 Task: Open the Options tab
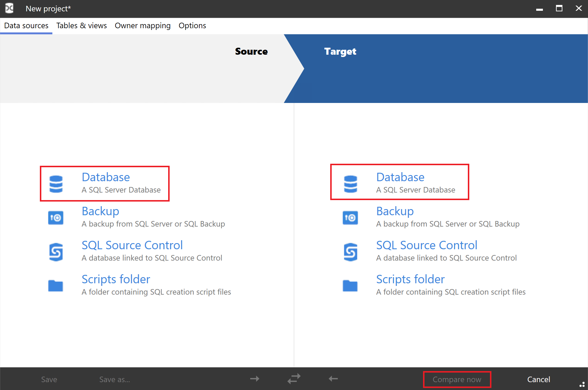point(192,26)
